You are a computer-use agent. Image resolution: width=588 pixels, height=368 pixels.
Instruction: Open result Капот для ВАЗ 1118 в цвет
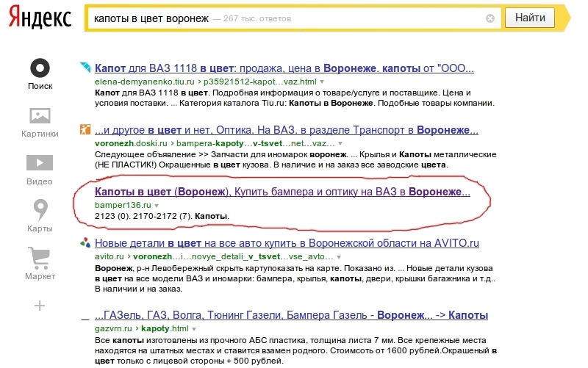point(284,68)
